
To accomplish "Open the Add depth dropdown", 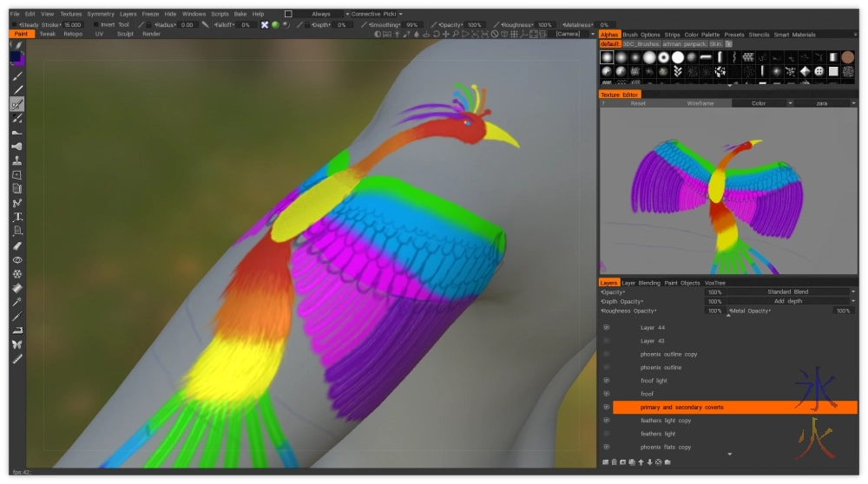I will point(790,301).
